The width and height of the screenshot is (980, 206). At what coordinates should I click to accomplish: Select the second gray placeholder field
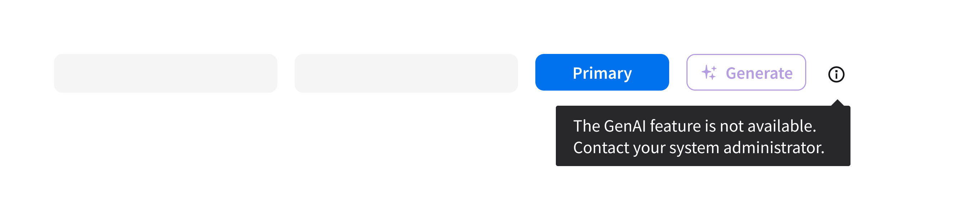pyautogui.click(x=406, y=73)
